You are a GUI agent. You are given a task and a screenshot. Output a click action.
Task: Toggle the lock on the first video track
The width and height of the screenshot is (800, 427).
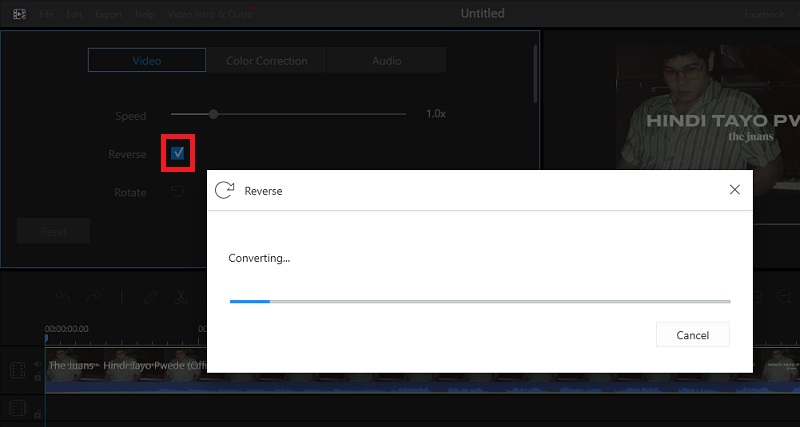(x=37, y=377)
